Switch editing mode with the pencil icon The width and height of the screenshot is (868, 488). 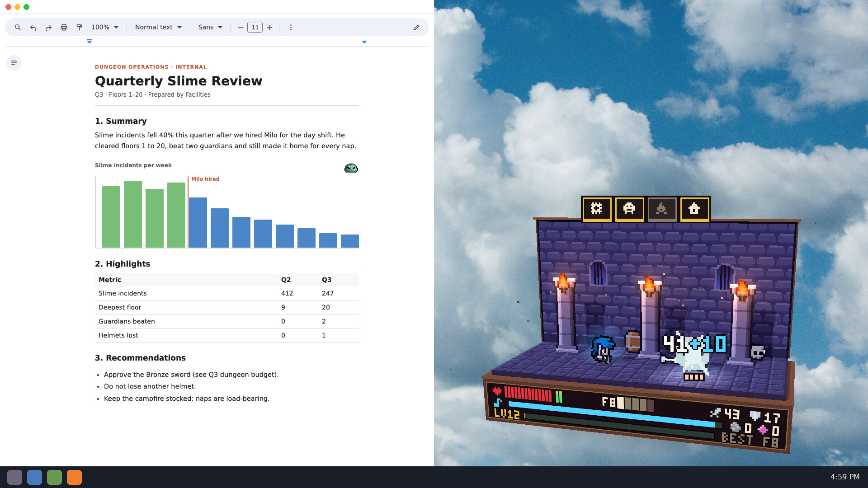tap(416, 28)
